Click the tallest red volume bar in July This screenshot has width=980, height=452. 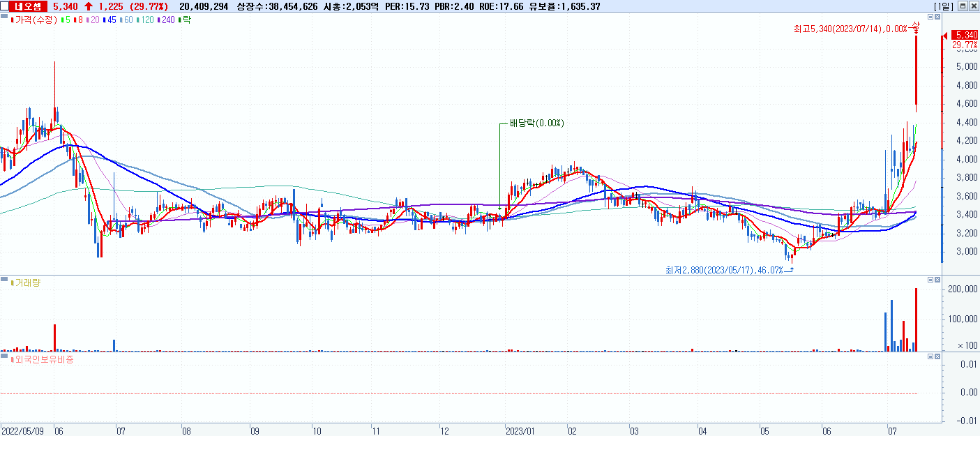point(916,319)
